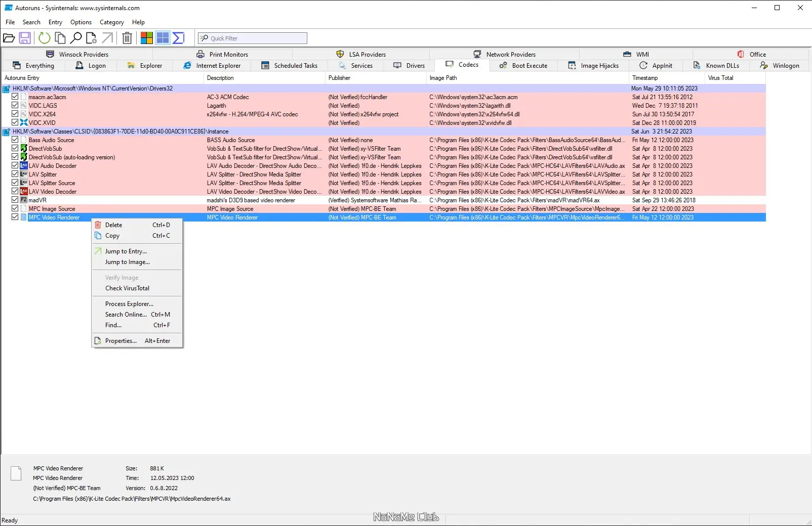Screen dimensions: 812x526
Task: Select Check VirusTotal in context menu
Action: (137, 288)
